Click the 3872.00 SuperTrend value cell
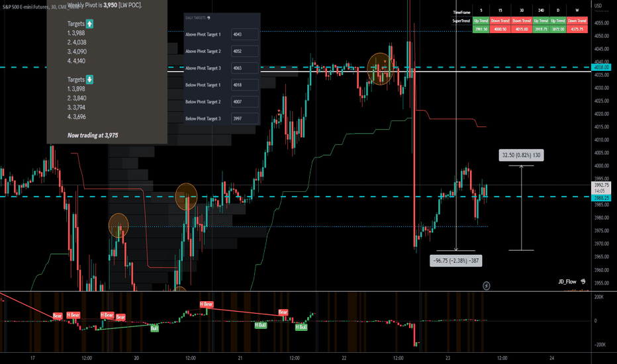This screenshot has height=364, width=617. (558, 29)
